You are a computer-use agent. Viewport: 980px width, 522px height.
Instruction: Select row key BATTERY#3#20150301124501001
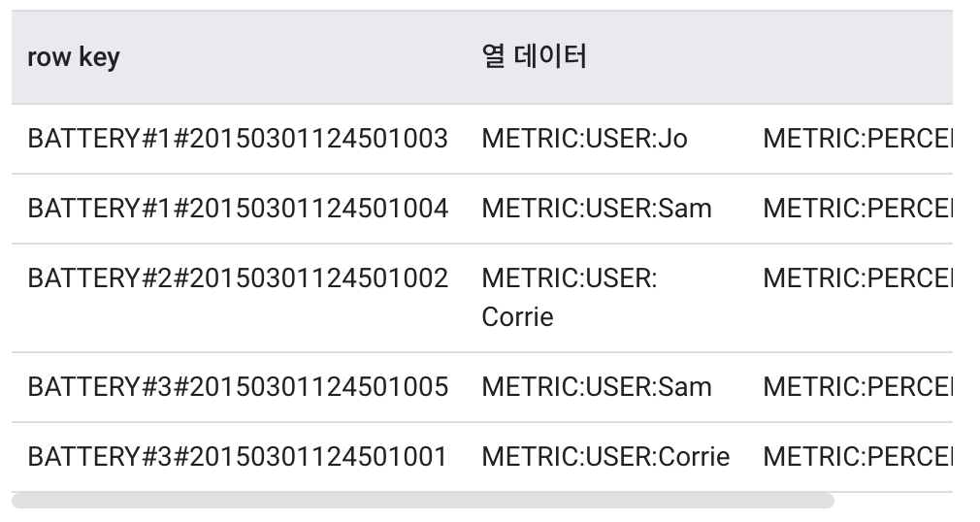pos(237,457)
